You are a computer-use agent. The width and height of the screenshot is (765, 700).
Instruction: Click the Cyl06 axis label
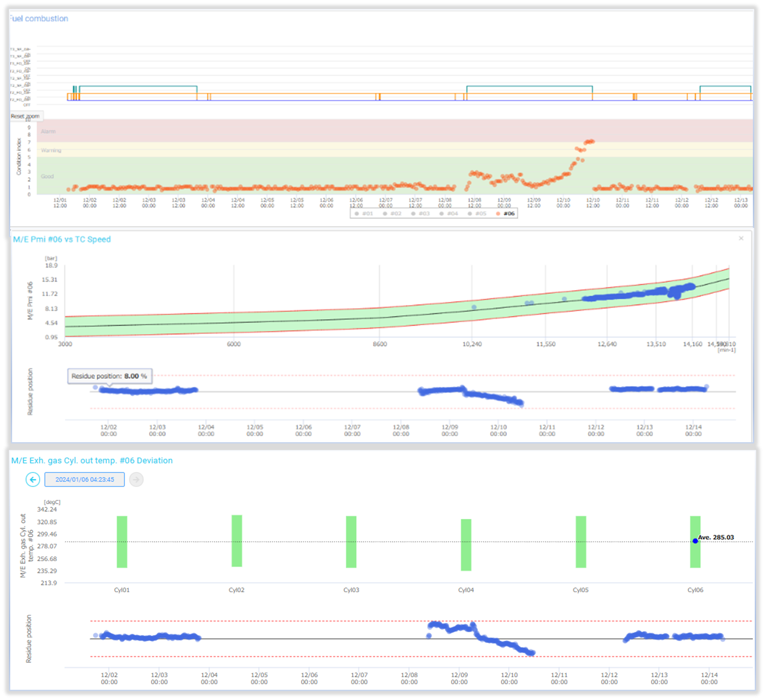point(696,590)
